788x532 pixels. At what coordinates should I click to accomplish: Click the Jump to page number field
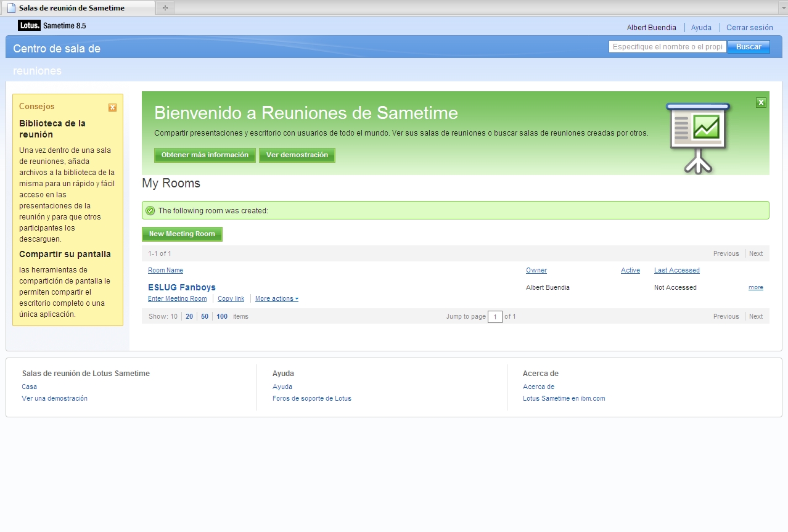495,317
